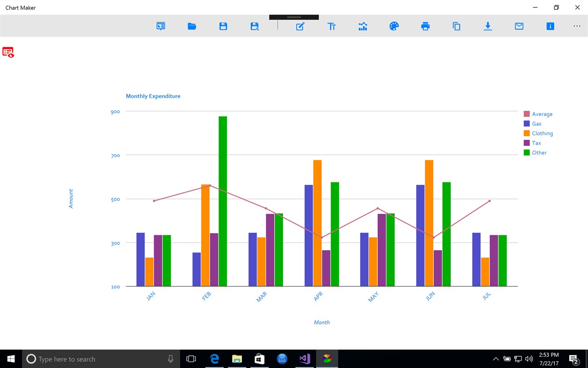The width and height of the screenshot is (588, 368).
Task: Save the current chart
Action: coord(223,26)
